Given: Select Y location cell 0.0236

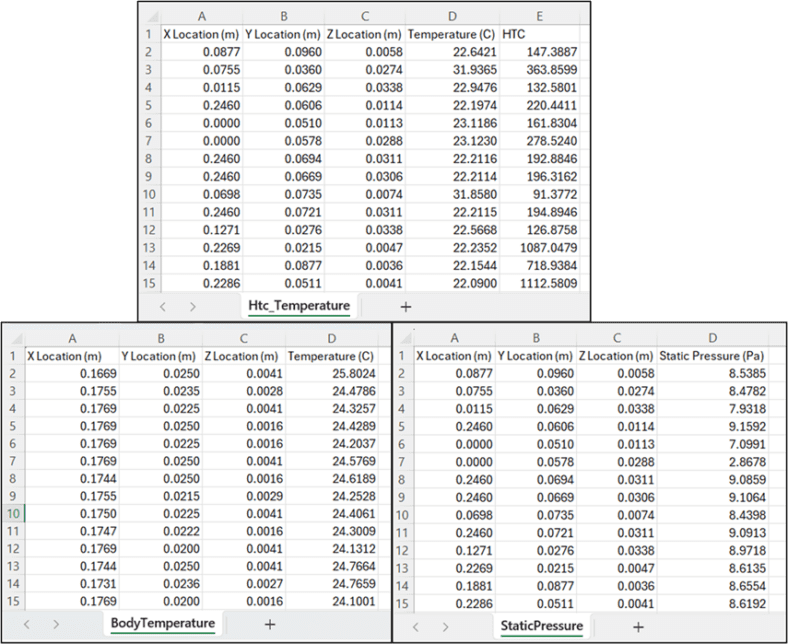Looking at the screenshot, I should click(x=160, y=584).
